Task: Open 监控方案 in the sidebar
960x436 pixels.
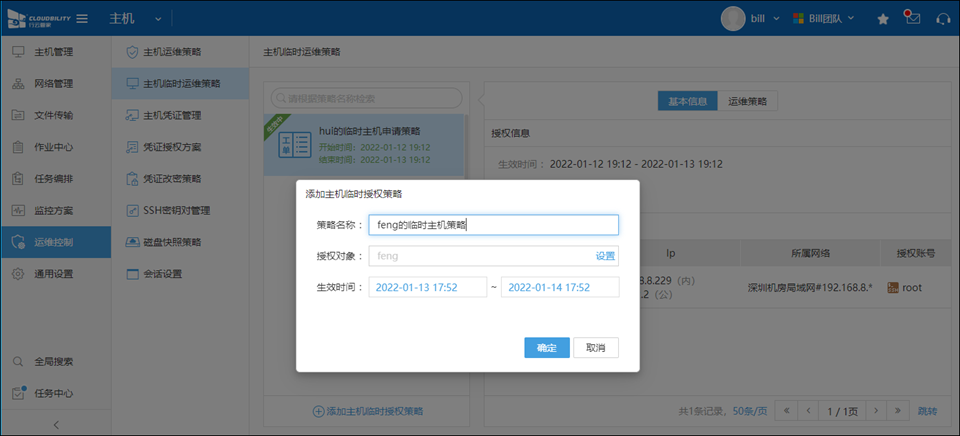Action: (x=56, y=211)
